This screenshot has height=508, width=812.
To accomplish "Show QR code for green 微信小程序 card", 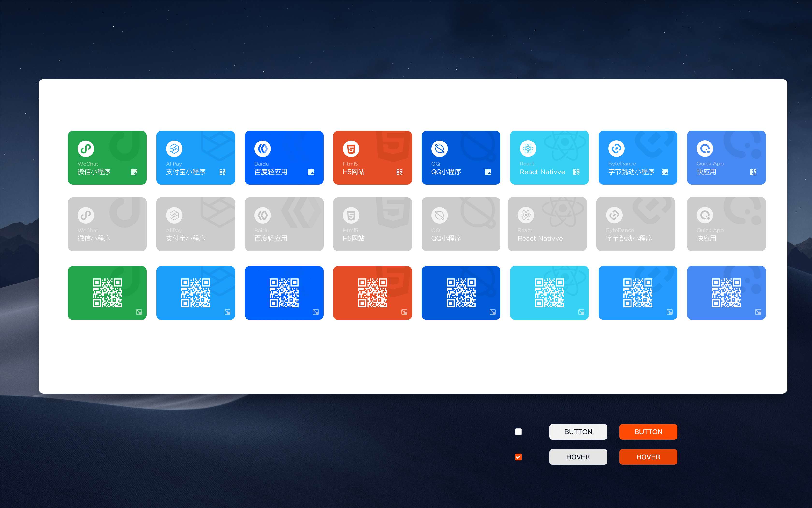I will 134,172.
